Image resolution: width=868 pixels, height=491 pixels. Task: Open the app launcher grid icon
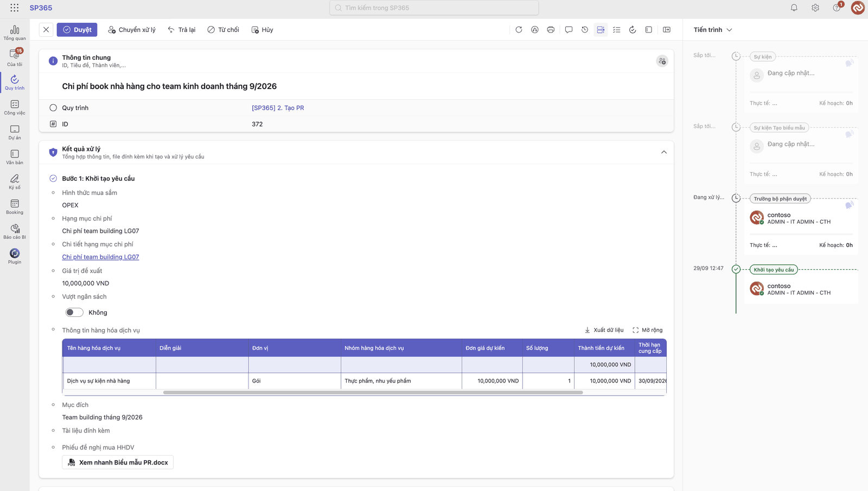15,8
